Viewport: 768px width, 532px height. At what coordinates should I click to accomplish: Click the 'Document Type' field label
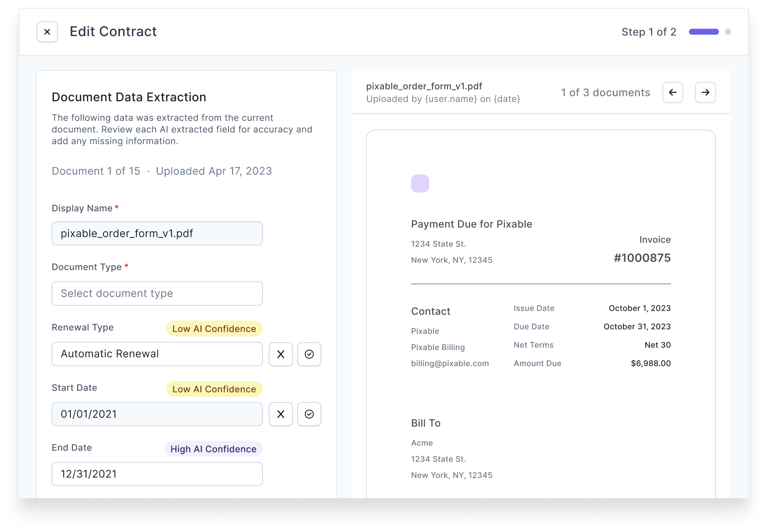[87, 267]
